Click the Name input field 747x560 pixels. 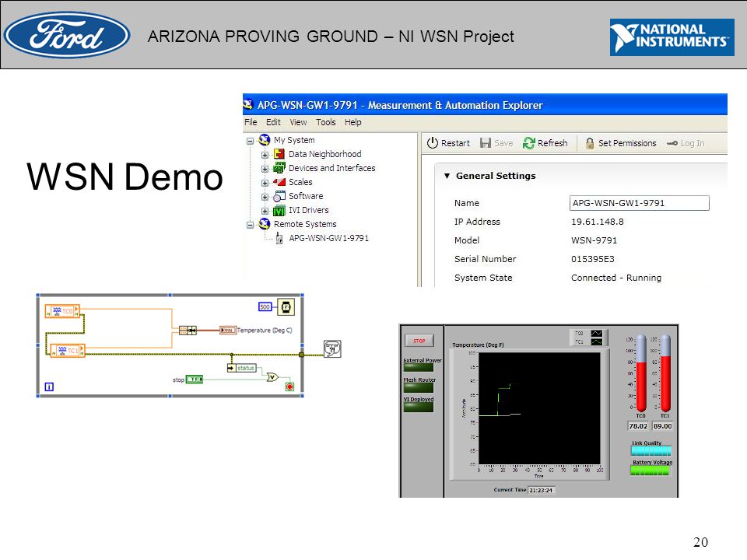[640, 203]
